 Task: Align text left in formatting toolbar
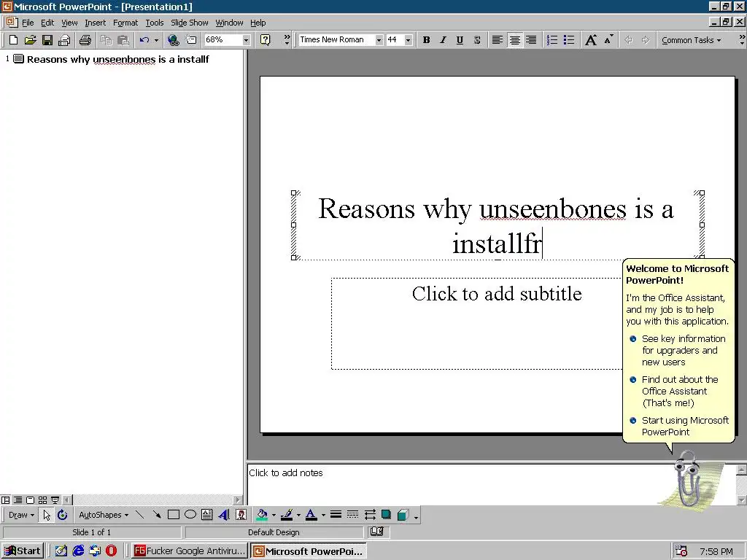(x=497, y=40)
